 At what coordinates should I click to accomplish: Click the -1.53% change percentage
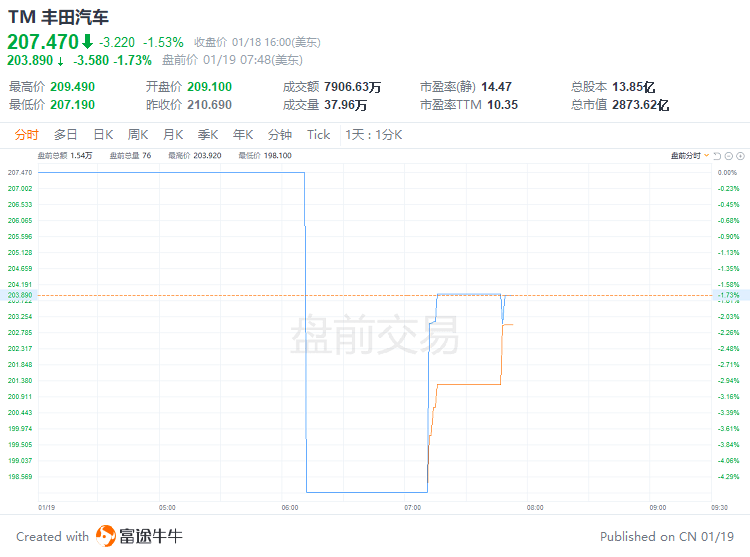tap(163, 43)
